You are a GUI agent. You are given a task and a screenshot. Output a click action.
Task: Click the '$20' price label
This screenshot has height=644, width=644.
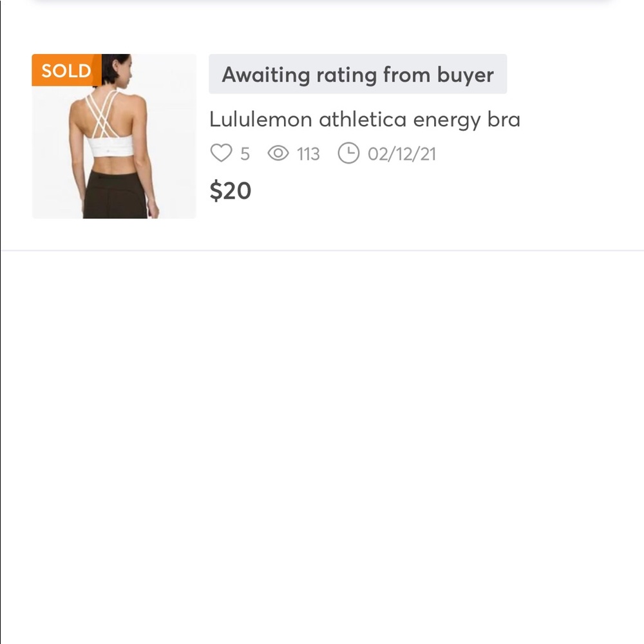coord(231,191)
